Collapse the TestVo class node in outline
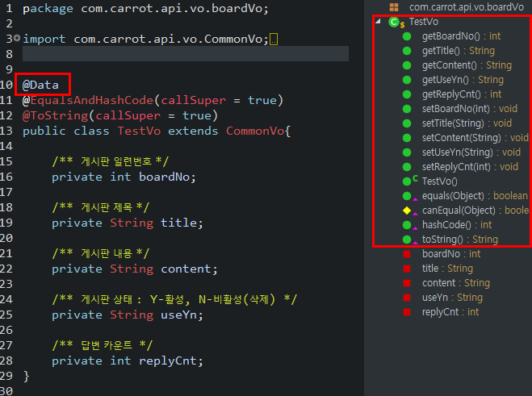 click(x=378, y=21)
